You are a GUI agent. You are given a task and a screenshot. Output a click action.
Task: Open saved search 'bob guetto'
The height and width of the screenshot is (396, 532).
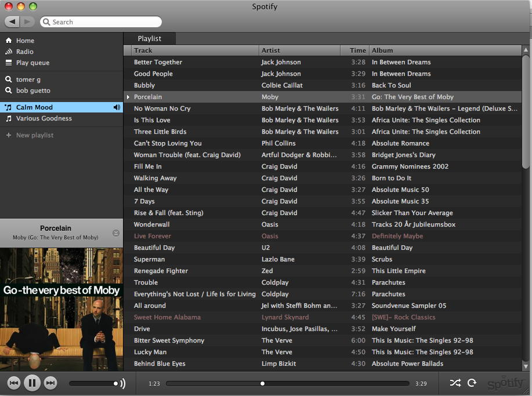pos(33,90)
